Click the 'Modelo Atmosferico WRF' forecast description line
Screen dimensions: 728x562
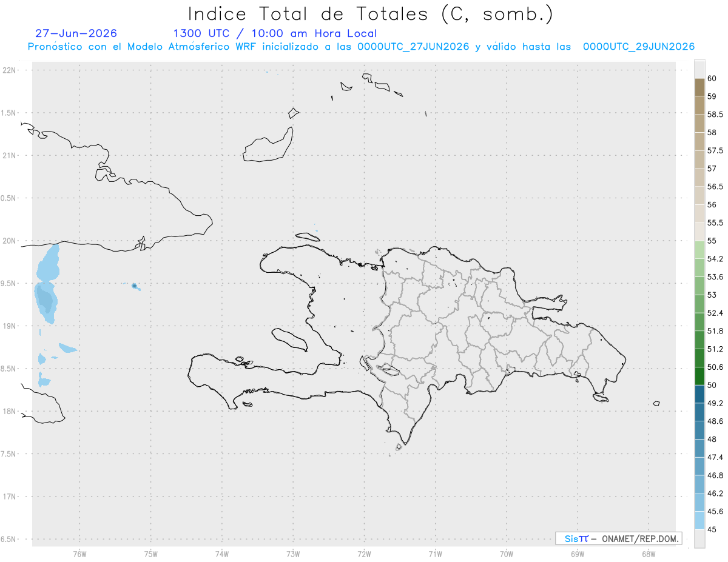pyautogui.click(x=361, y=47)
